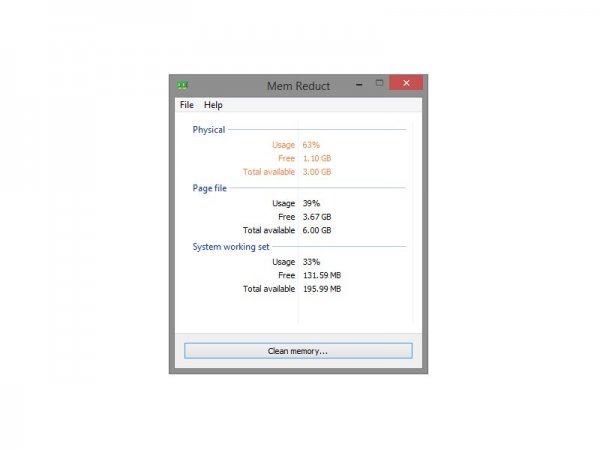Select the Physical section heading
Image resolution: width=600 pixels, height=450 pixels.
(209, 130)
